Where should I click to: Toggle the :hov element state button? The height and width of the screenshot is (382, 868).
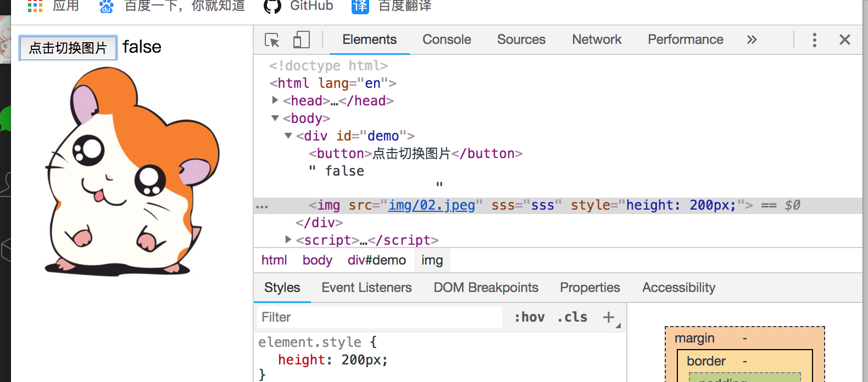pos(530,317)
